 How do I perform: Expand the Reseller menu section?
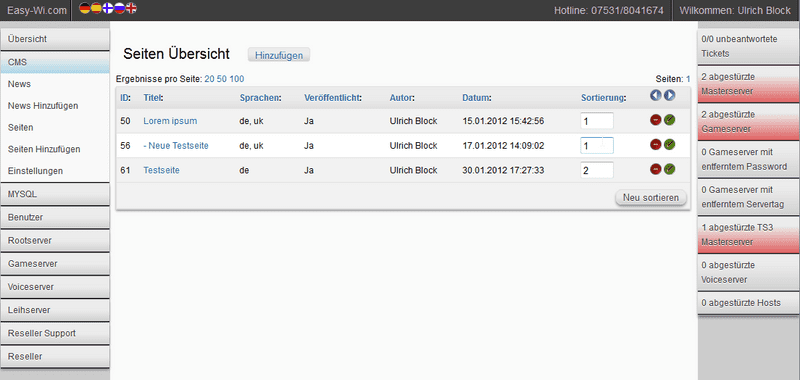click(55, 356)
